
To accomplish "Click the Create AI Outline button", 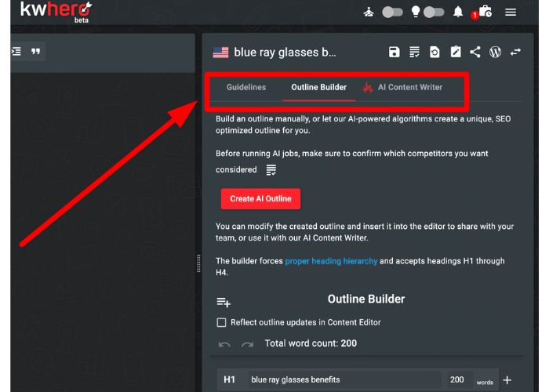I will coord(260,199).
